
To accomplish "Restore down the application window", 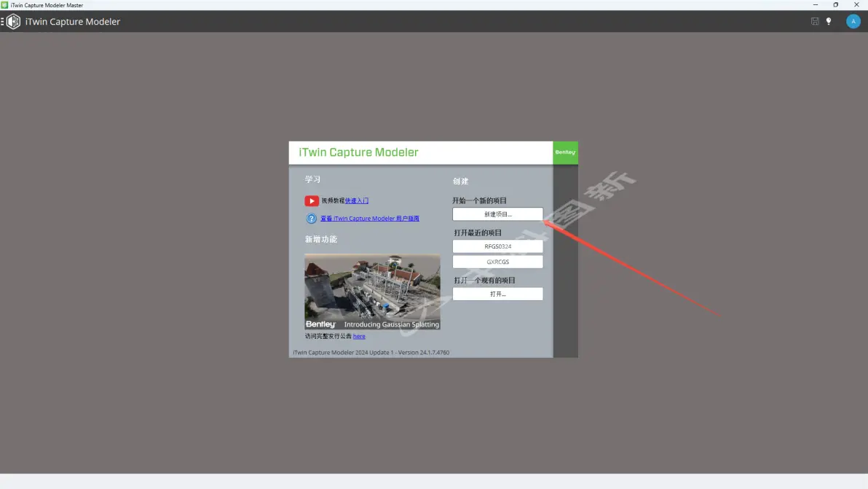I will [x=836, y=5].
